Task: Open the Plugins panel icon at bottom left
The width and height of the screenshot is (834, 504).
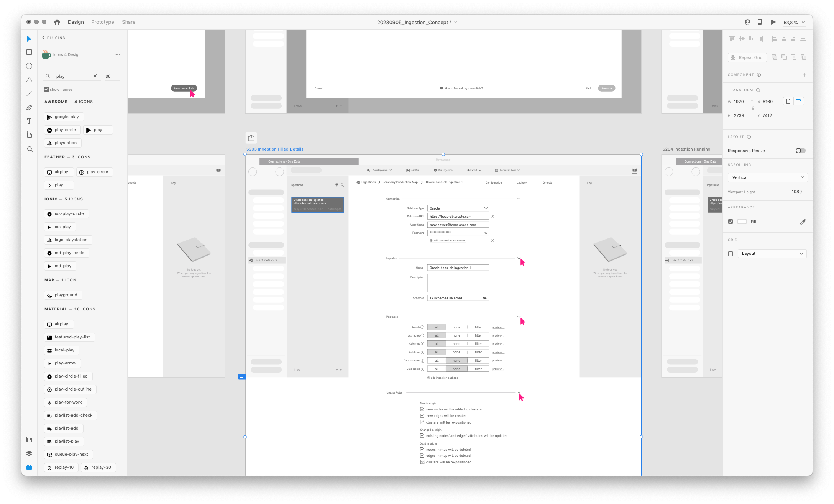Action: tap(29, 467)
